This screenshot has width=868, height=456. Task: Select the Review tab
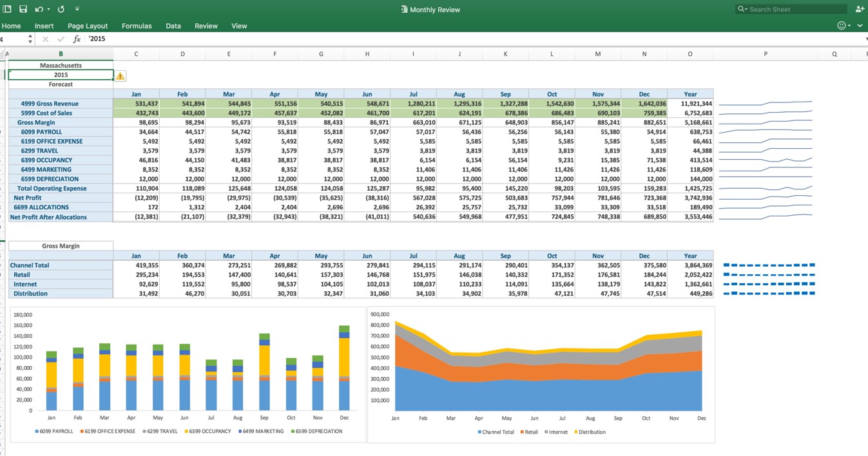click(206, 26)
